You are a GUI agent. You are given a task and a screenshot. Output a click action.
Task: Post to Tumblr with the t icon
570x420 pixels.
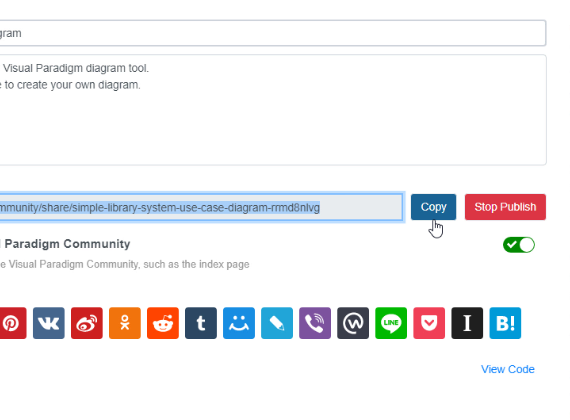pos(201,323)
